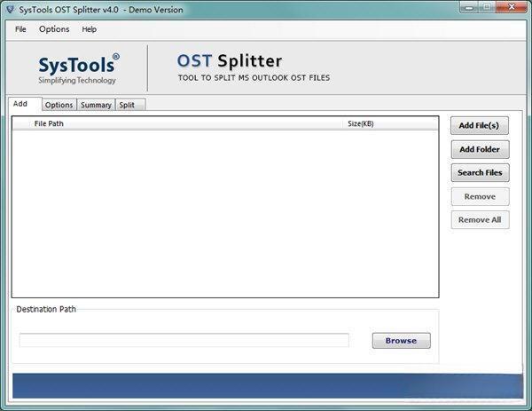Screen dimensions: 532x411
Task: Switch to the Options tab
Action: (x=59, y=105)
